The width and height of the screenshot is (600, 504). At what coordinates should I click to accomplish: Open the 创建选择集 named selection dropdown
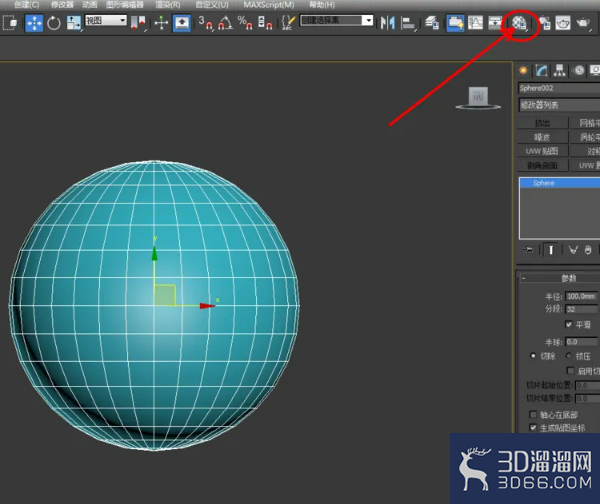coord(336,20)
